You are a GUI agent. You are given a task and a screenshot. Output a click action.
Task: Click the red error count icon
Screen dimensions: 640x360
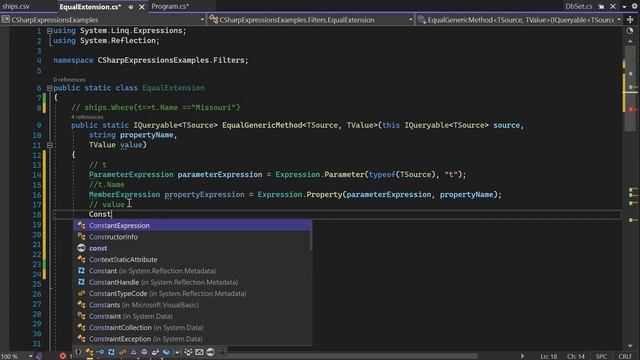[x=62, y=356]
